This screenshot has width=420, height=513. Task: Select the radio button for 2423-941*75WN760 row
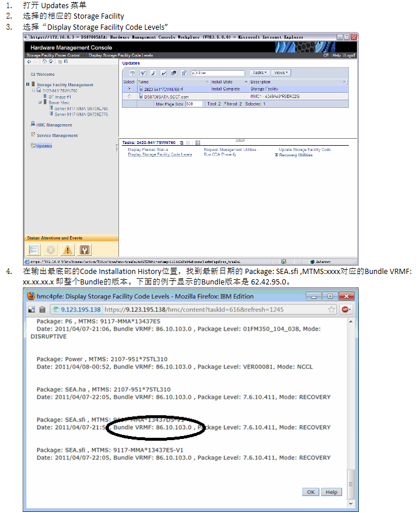[129, 89]
